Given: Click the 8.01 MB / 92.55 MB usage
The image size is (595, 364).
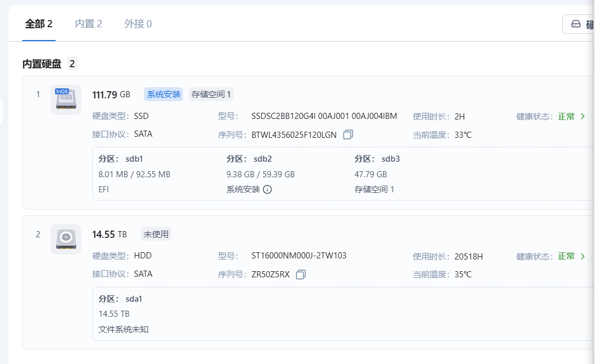Looking at the screenshot, I should point(135,174).
